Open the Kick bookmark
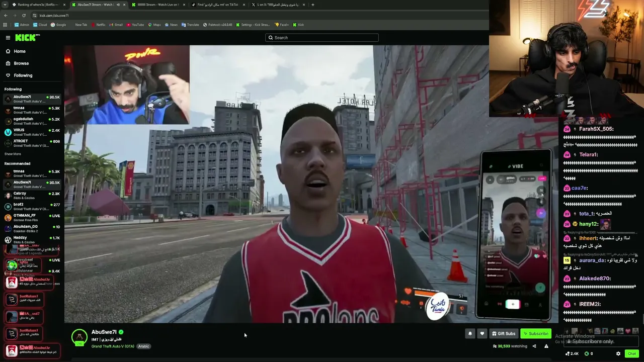Image resolution: width=644 pixels, height=362 pixels. pyautogui.click(x=298, y=25)
